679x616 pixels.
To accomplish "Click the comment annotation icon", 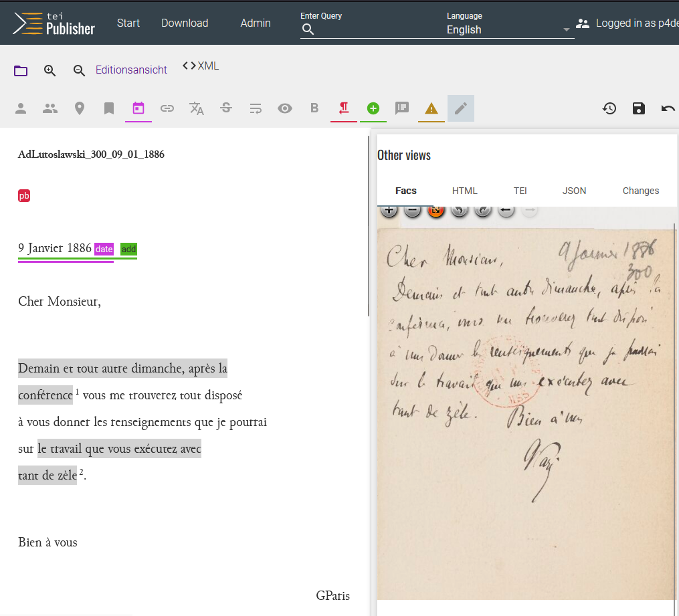I will (x=402, y=108).
